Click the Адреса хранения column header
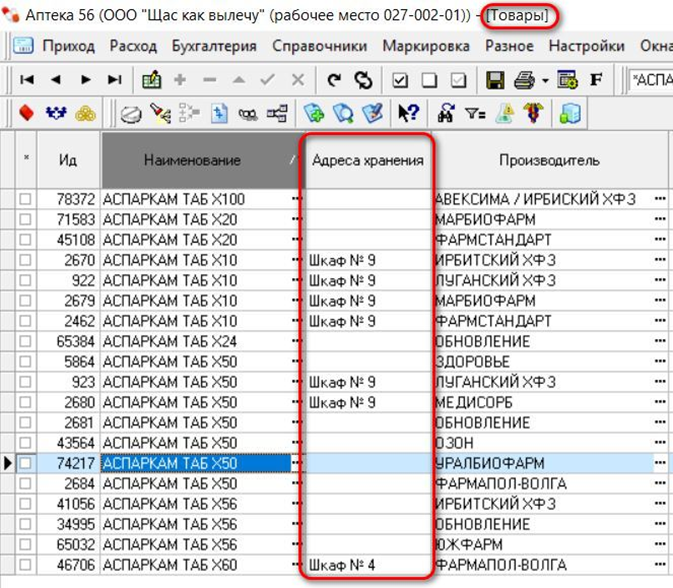The height and width of the screenshot is (588, 673). 368,160
